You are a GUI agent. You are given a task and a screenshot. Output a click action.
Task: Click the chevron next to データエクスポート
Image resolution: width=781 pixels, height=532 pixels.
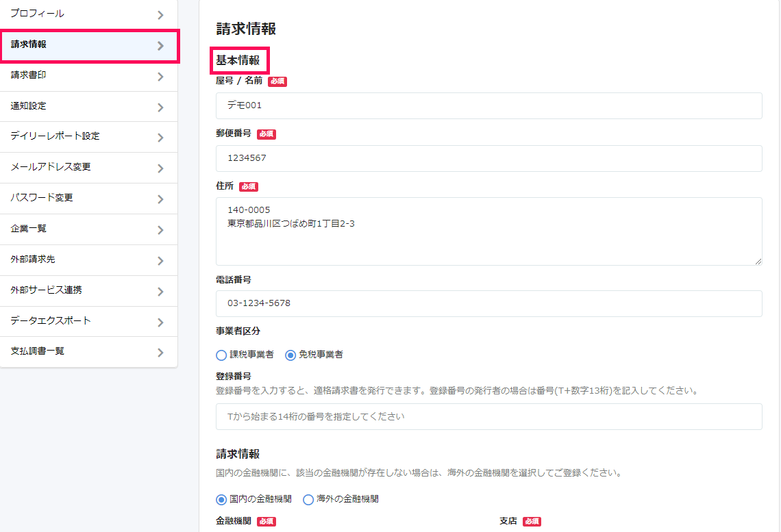[x=160, y=322]
